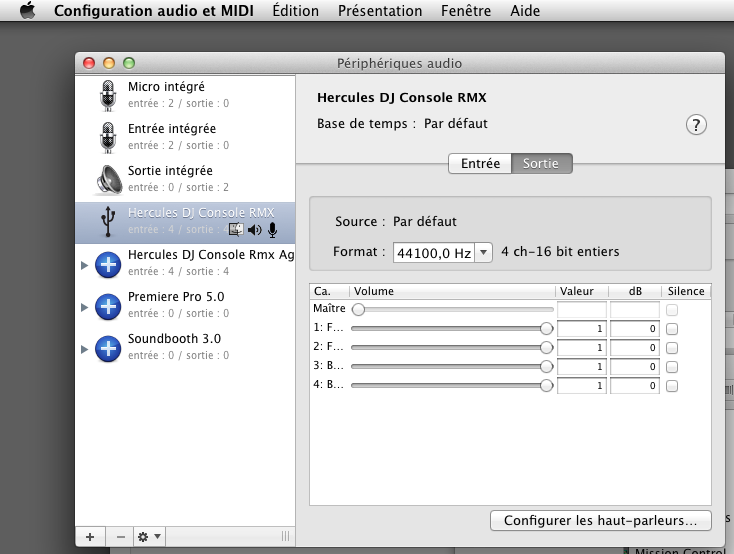Click the Silence column header

[x=686, y=291]
